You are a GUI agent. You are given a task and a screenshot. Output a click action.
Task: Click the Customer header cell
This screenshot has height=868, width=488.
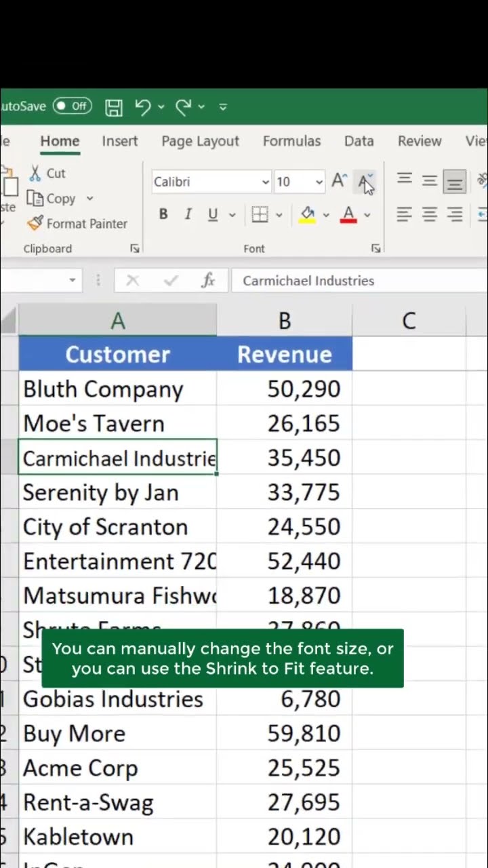pyautogui.click(x=118, y=354)
